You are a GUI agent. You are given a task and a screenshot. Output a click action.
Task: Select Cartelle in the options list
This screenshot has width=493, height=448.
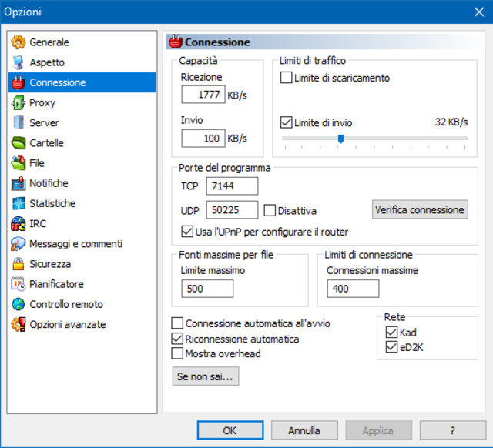pos(82,143)
